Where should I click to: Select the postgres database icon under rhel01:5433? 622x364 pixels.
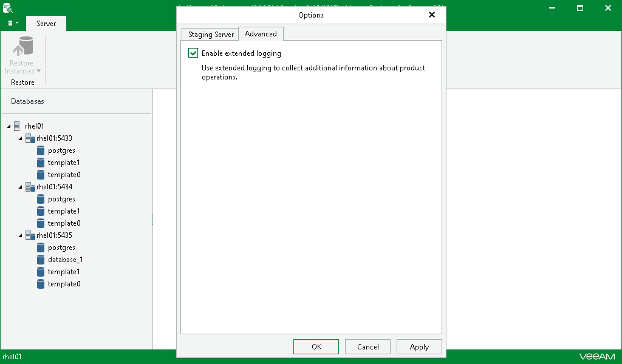[x=41, y=150]
